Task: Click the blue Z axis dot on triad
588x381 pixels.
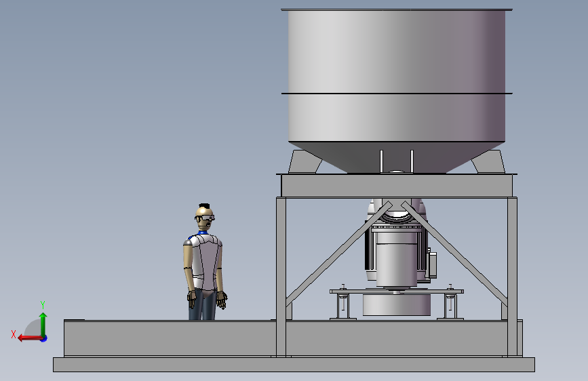Action: (44, 338)
